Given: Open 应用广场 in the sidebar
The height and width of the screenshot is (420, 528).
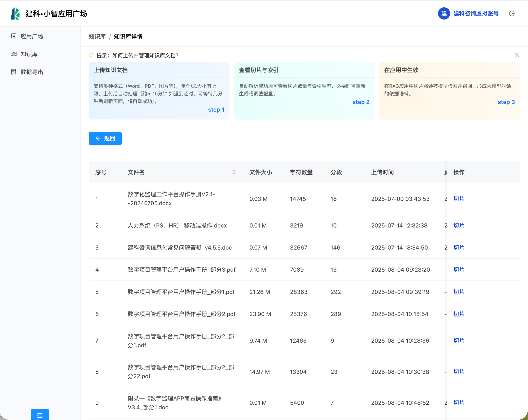Looking at the screenshot, I should pos(32,36).
